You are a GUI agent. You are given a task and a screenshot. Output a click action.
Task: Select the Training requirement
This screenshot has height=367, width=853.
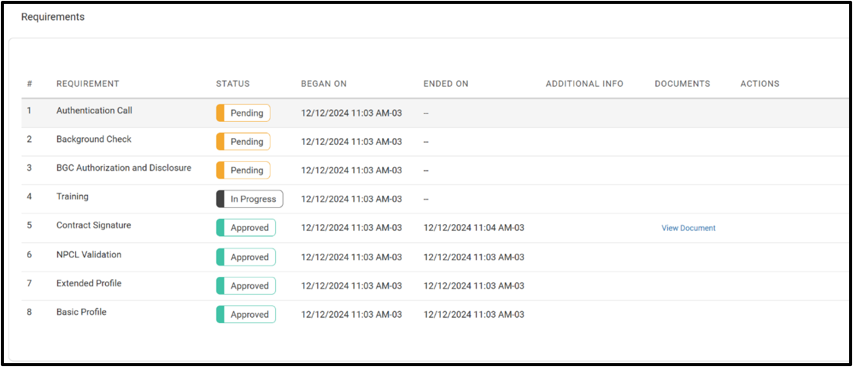pos(72,197)
